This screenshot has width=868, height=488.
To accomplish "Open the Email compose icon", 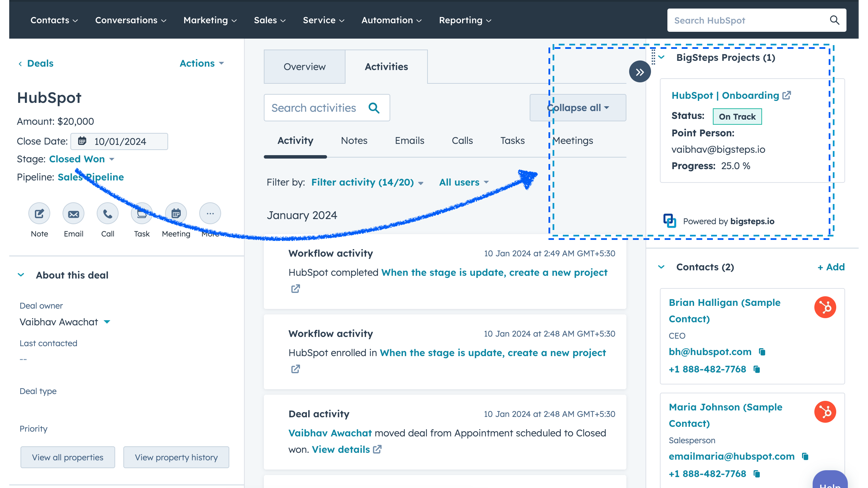I will pos(73,213).
